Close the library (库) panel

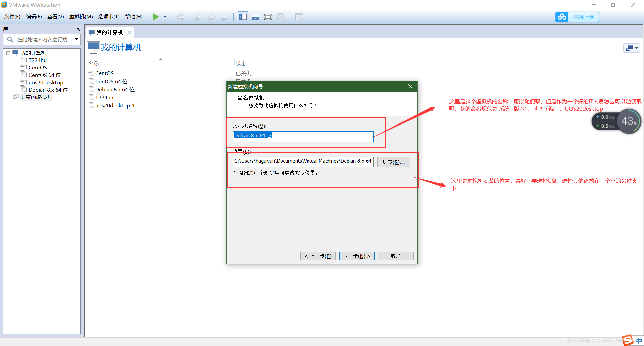click(78, 29)
